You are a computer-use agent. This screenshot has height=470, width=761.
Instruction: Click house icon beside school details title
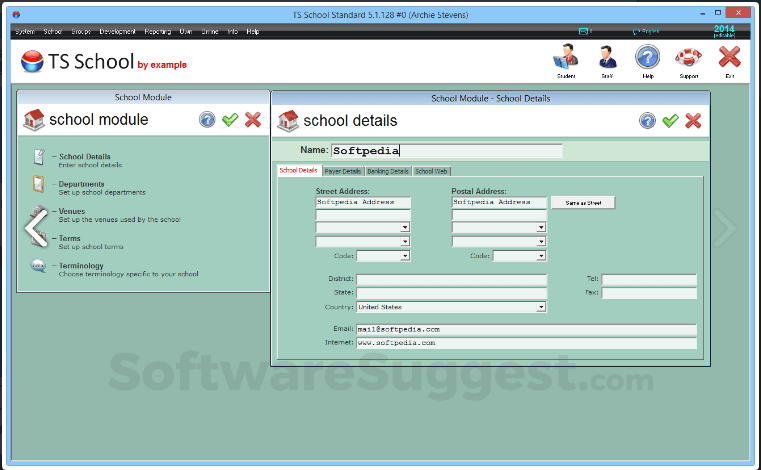(x=288, y=121)
